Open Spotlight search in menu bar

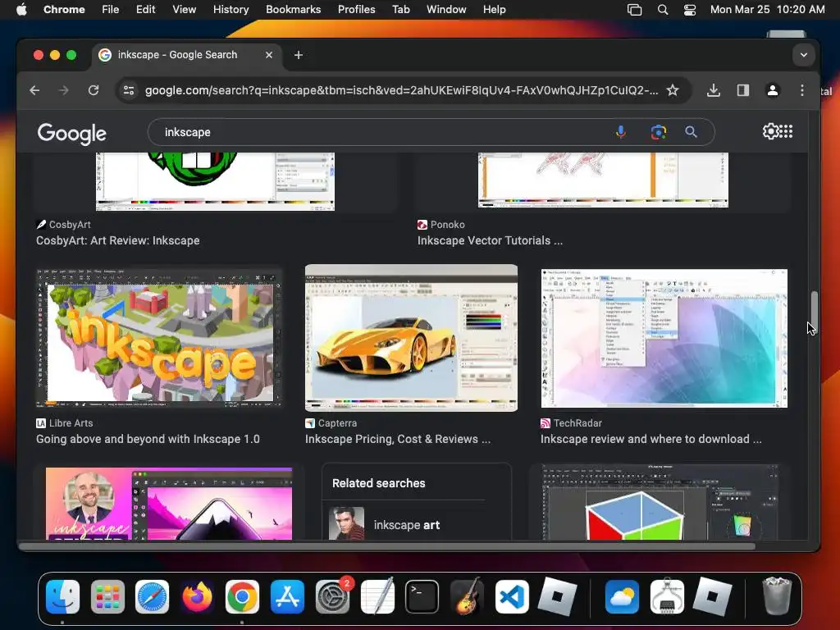[663, 10]
